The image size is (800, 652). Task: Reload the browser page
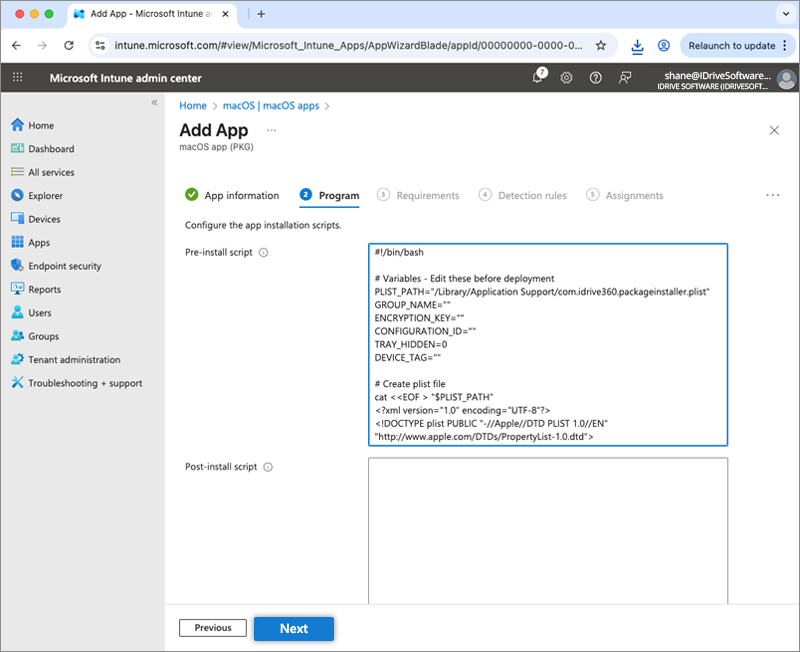(x=69, y=45)
